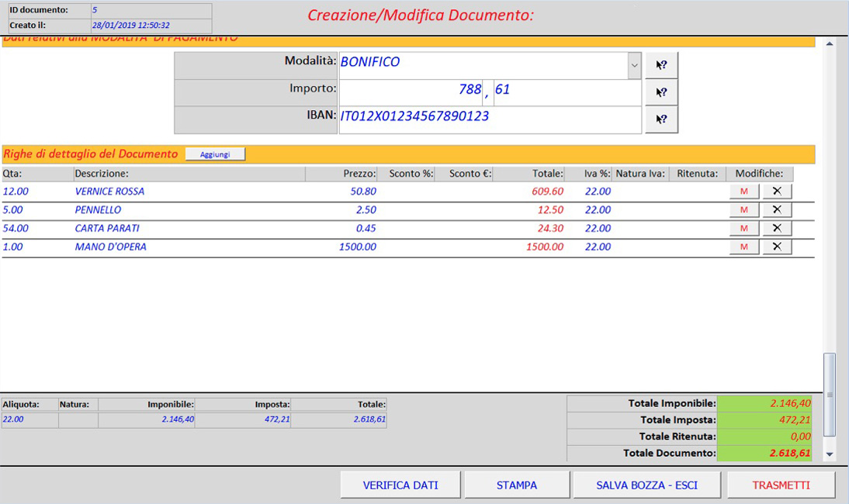Click the vertical scrollbar down arrow
The width and height of the screenshot is (849, 504).
830,454
